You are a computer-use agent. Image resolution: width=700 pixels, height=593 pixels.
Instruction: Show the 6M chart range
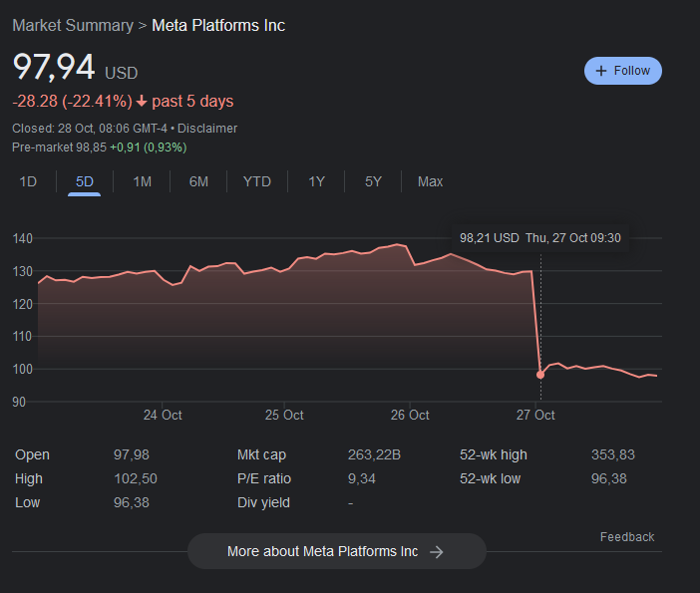tap(198, 181)
